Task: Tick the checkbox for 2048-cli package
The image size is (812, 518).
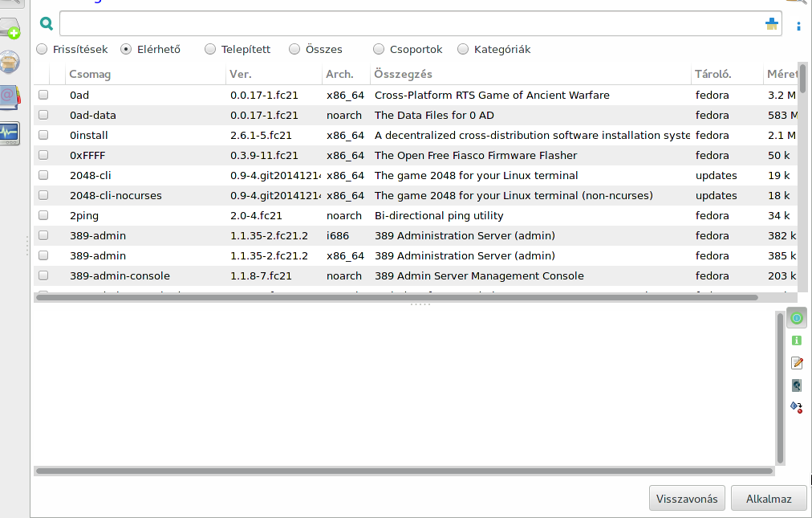Action: (43, 175)
